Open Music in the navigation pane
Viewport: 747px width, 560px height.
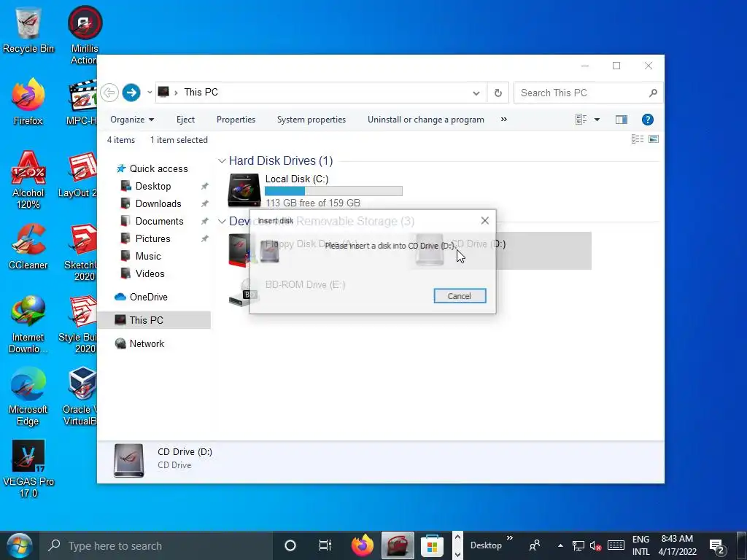147,256
